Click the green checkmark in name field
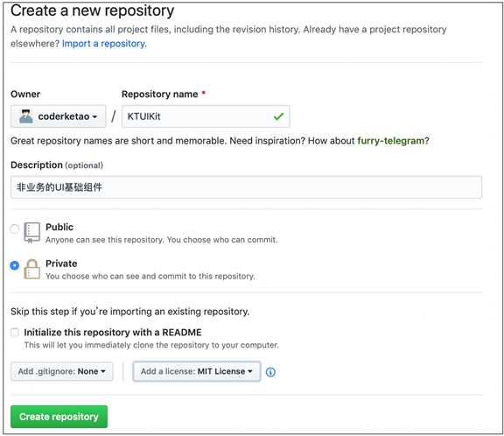 [278, 116]
